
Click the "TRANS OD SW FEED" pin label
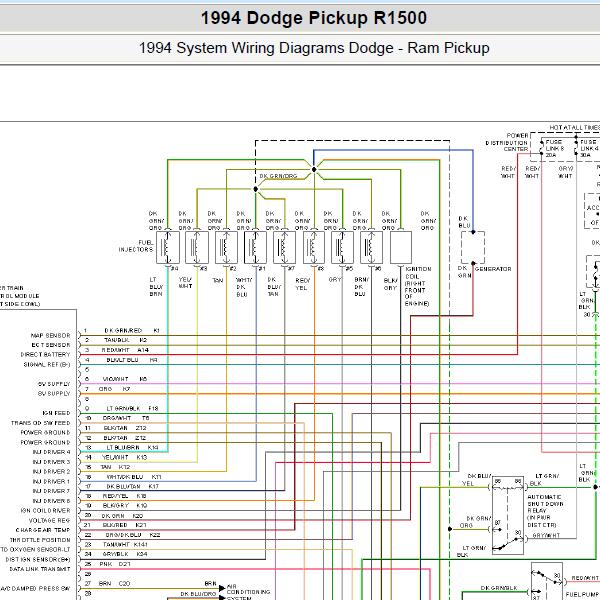[41, 423]
